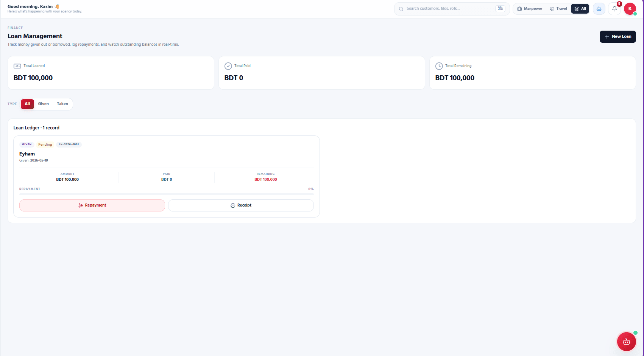Click the Total Loaned BDT 100,000 figure
The height and width of the screenshot is (356, 644).
[x=33, y=78]
